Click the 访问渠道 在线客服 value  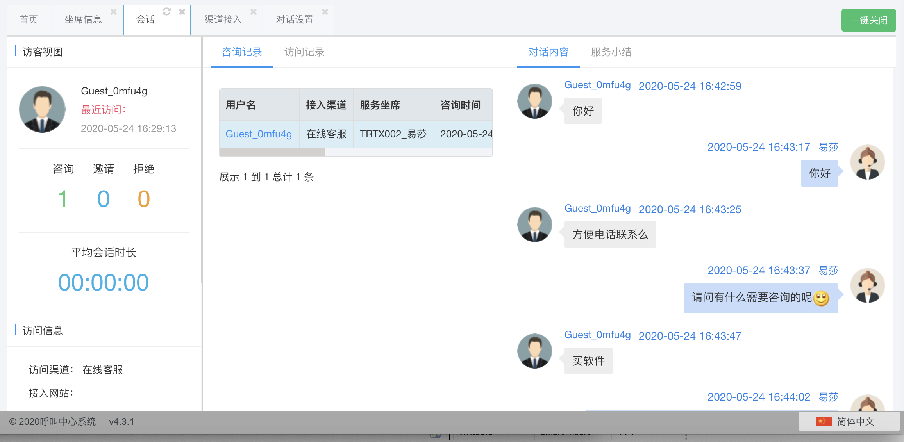(x=103, y=370)
